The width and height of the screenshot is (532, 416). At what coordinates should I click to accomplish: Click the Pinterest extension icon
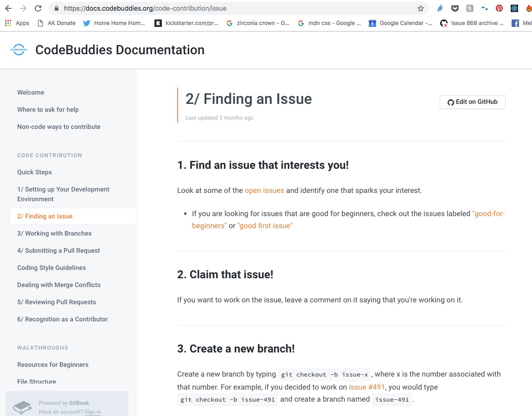coord(499,8)
